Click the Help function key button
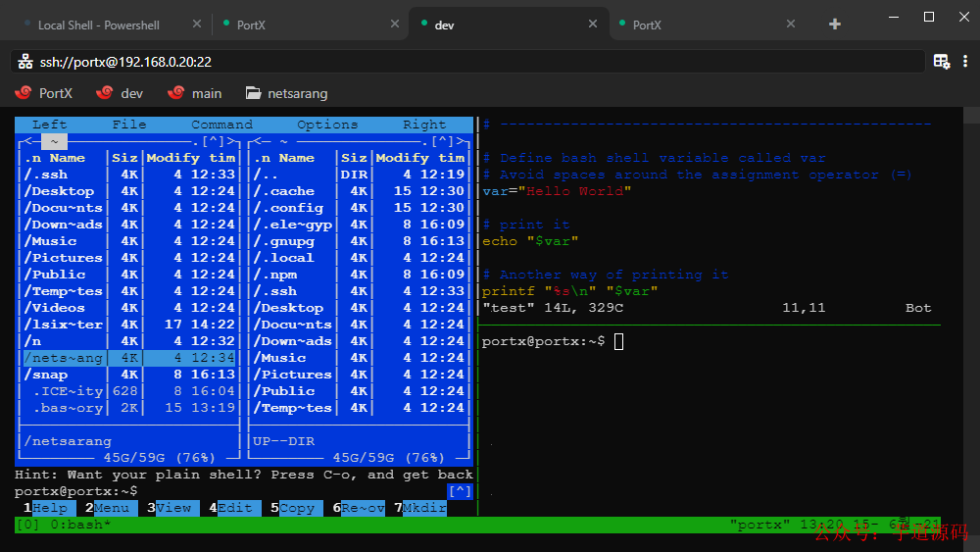Image resolution: width=980 pixels, height=552 pixels. click(x=49, y=508)
